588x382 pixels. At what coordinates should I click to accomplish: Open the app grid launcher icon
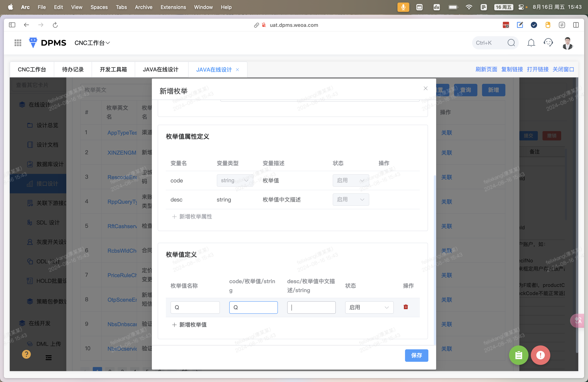pyautogui.click(x=18, y=43)
